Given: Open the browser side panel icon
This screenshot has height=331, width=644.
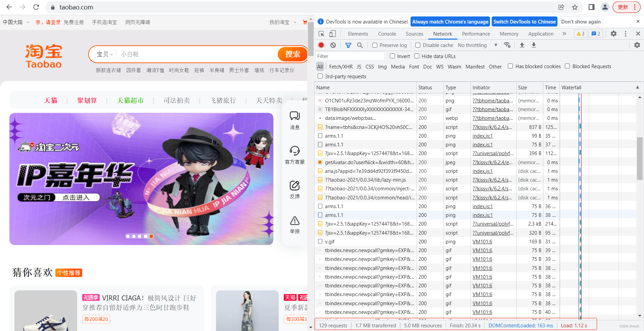Looking at the screenshot, I should pyautogui.click(x=591, y=7).
